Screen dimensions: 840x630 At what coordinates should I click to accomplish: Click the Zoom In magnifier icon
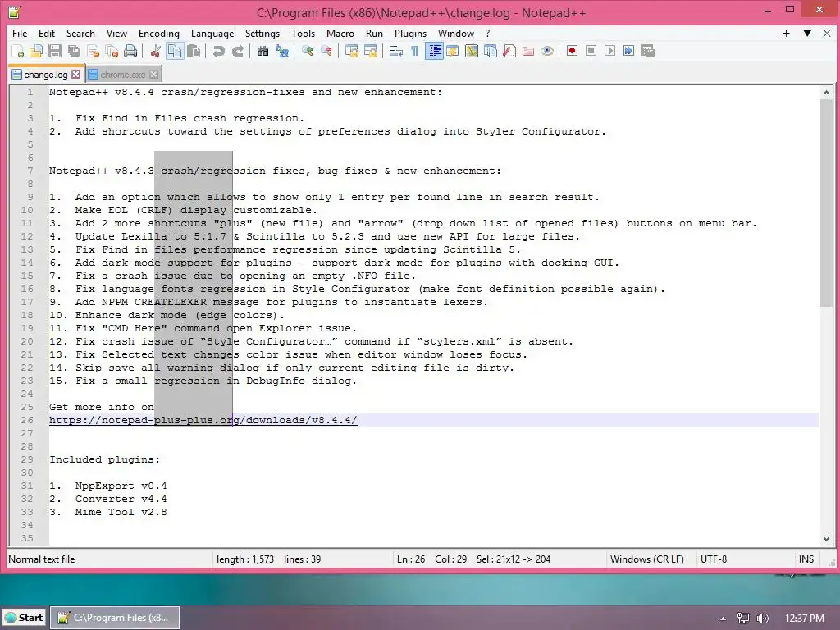click(x=307, y=51)
